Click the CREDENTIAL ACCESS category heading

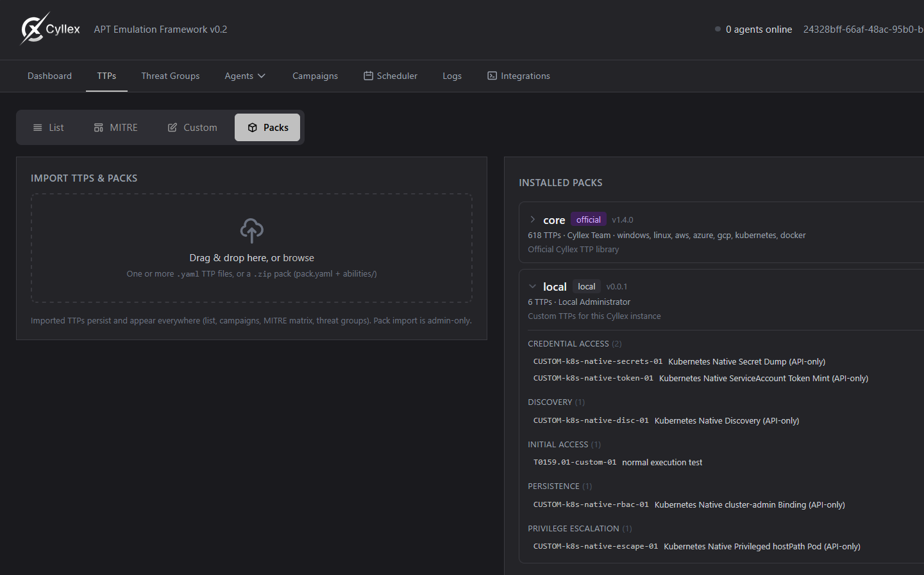[x=575, y=344]
